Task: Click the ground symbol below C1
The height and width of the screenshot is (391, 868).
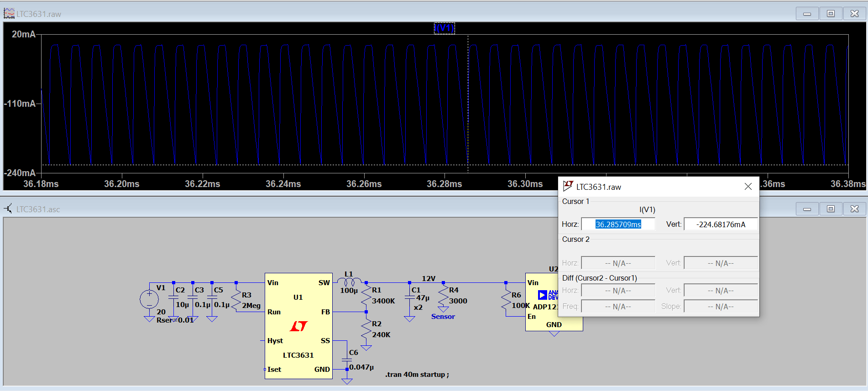Action: 409,319
